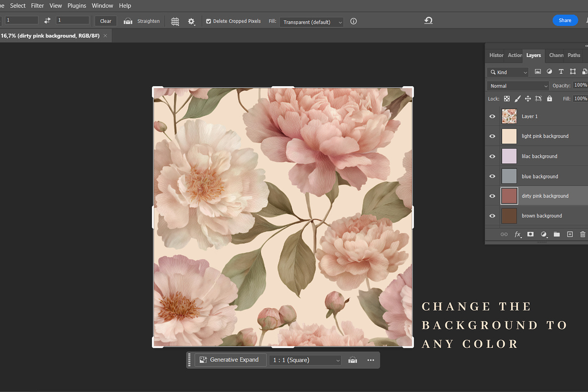Filter layers by adjustment layer type
The height and width of the screenshot is (392, 588).
coord(549,72)
